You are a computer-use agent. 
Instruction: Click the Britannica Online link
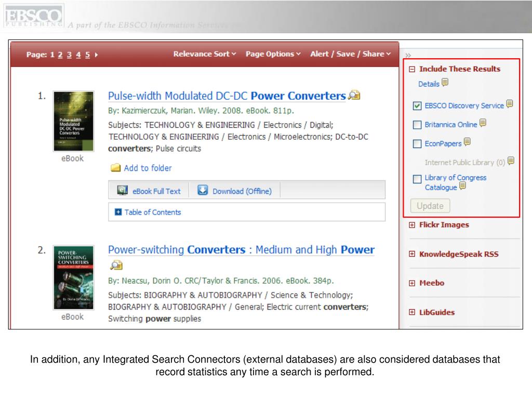pos(451,125)
